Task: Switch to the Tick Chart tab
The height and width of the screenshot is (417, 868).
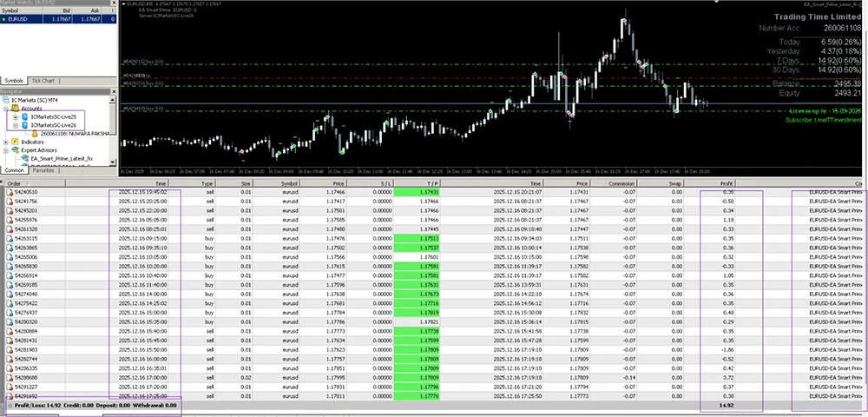Action: click(x=43, y=81)
